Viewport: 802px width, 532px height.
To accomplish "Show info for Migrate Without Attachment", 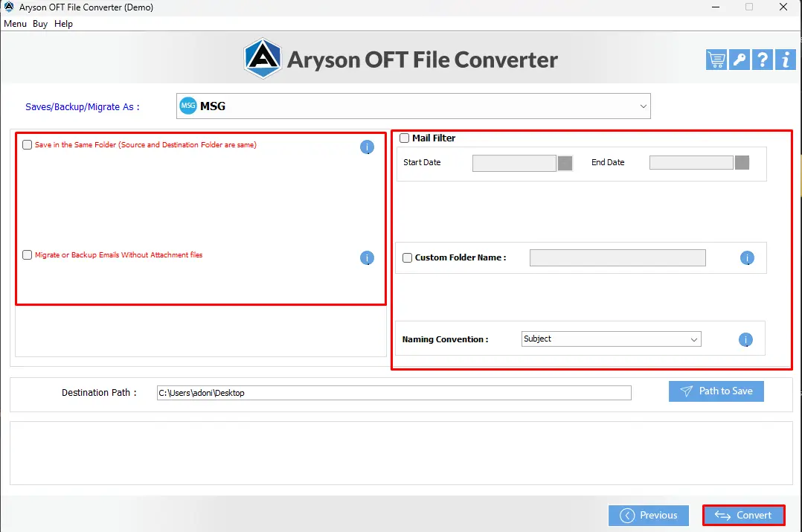I will click(x=367, y=257).
